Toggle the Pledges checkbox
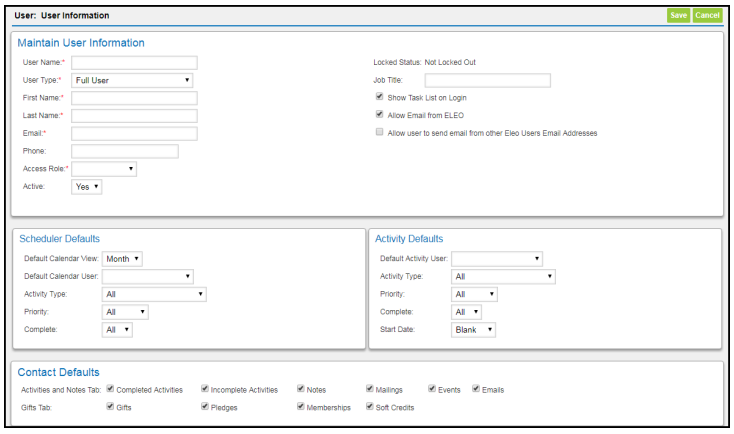 pyautogui.click(x=205, y=406)
